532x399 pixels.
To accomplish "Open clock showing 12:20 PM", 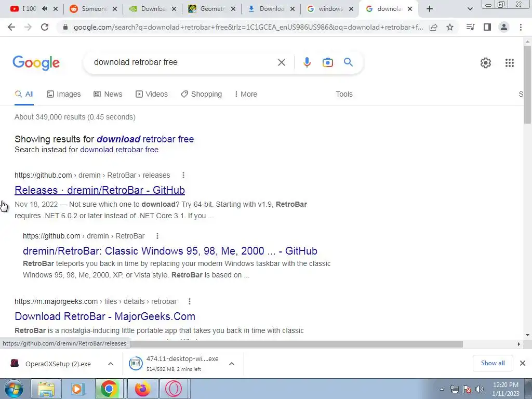I will (506, 389).
